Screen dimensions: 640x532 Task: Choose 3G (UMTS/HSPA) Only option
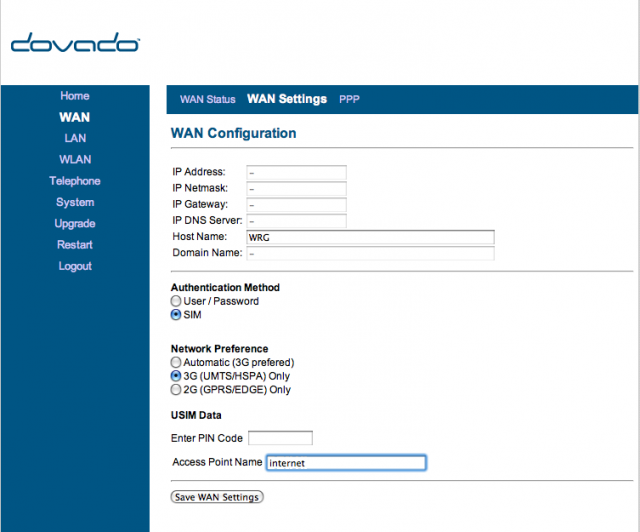(176, 376)
